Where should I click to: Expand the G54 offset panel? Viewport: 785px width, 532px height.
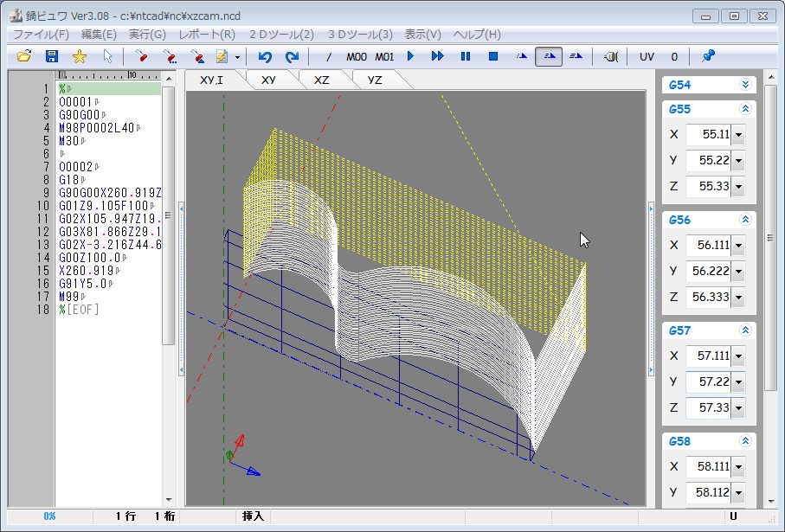pyautogui.click(x=745, y=85)
